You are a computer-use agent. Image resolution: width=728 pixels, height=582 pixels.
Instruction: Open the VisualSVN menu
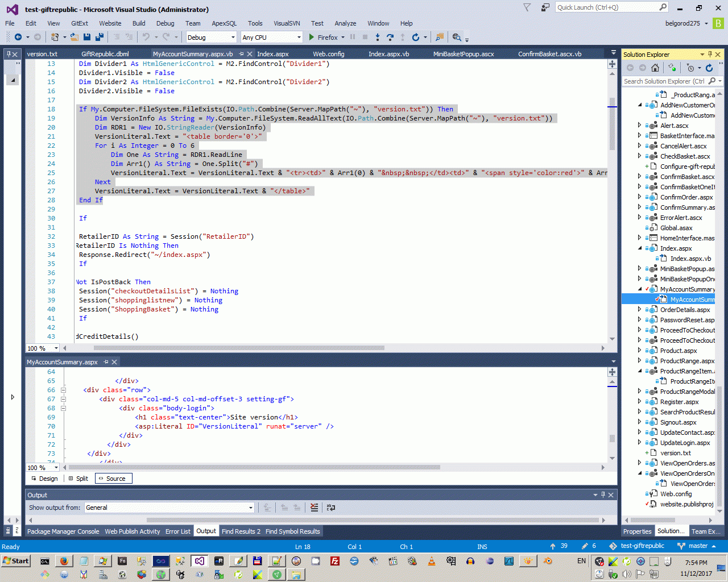[x=286, y=23]
